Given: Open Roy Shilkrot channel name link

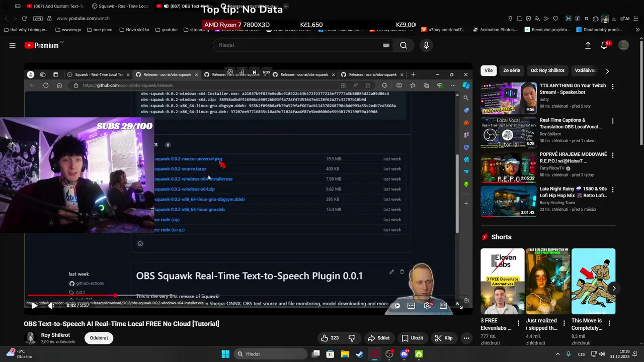Looking at the screenshot, I should [55, 335].
